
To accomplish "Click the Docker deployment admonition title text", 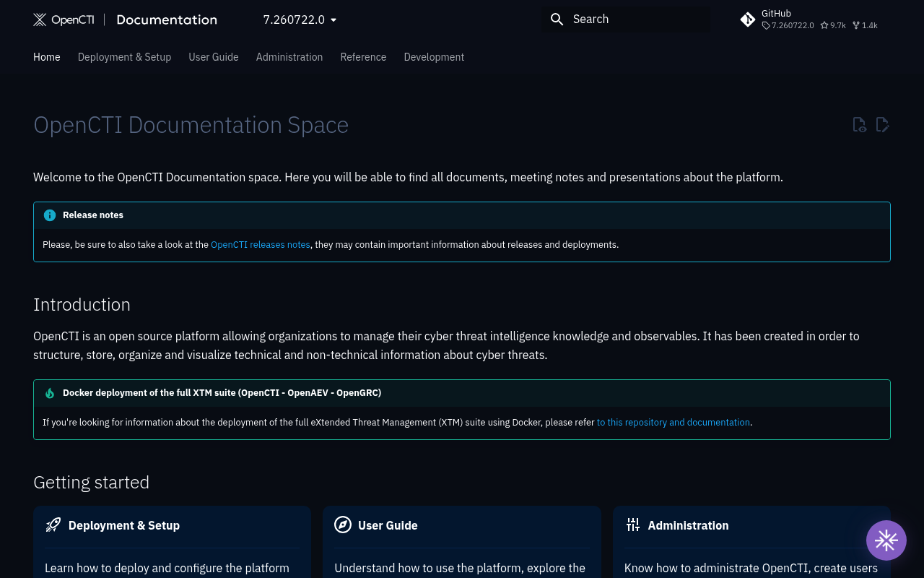I will [222, 393].
